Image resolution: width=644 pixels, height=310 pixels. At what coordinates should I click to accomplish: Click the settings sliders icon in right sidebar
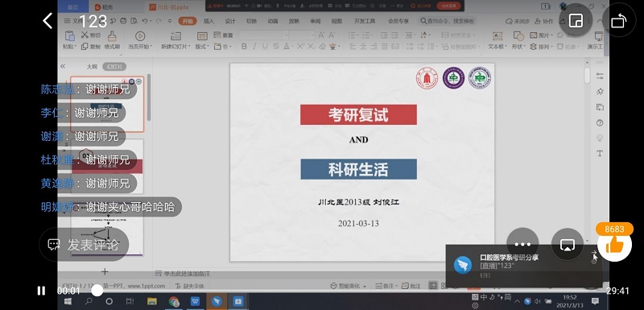[x=600, y=76]
